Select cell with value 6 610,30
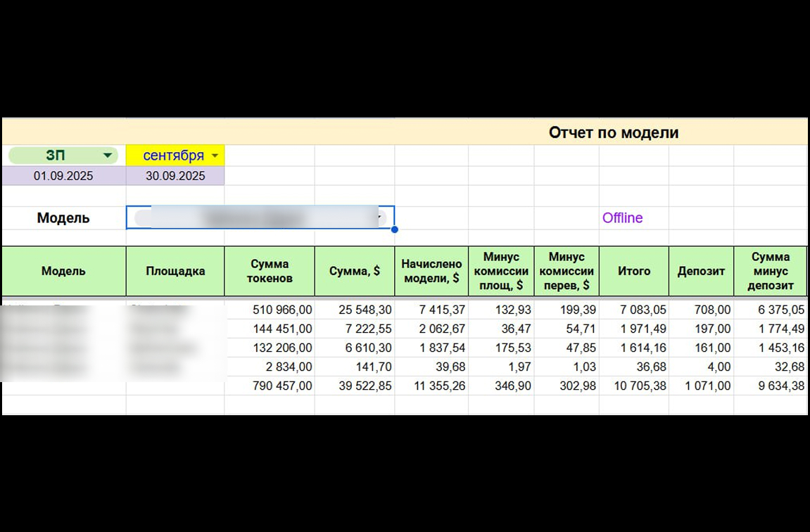 355,348
